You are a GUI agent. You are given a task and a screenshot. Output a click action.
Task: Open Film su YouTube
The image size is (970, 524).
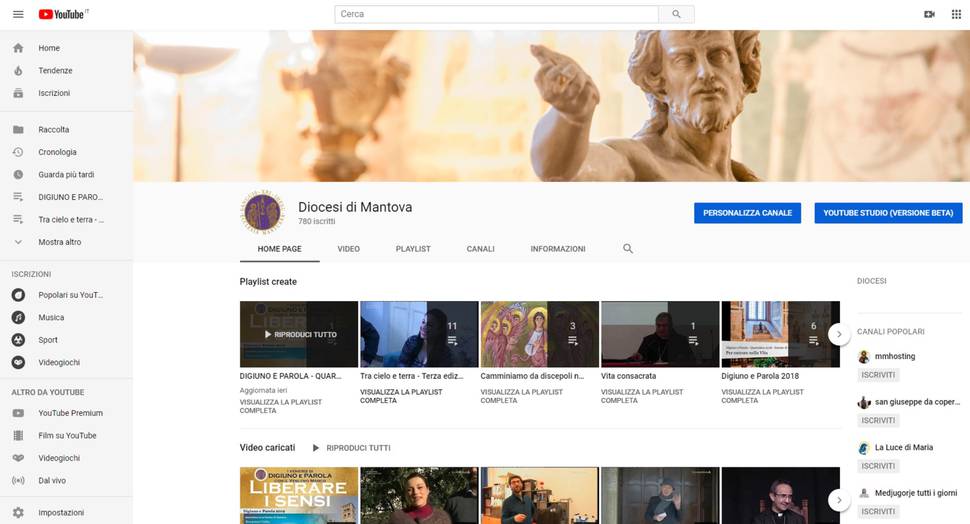pos(66,436)
